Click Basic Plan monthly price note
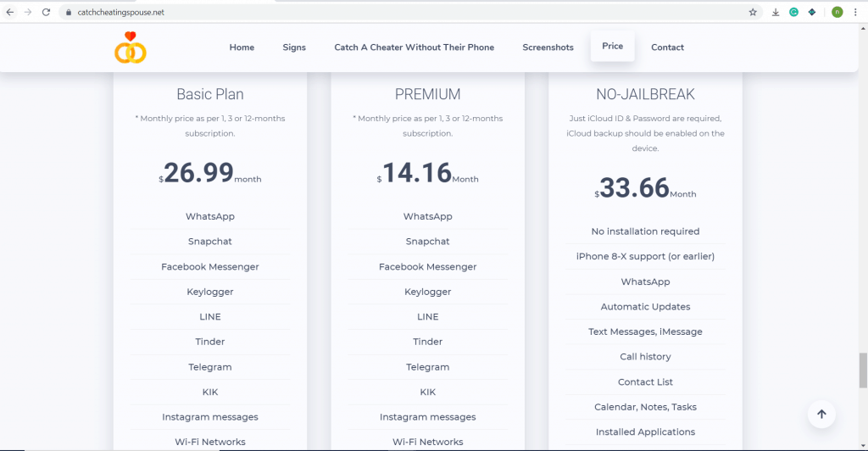This screenshot has height=451, width=868. 210,125
